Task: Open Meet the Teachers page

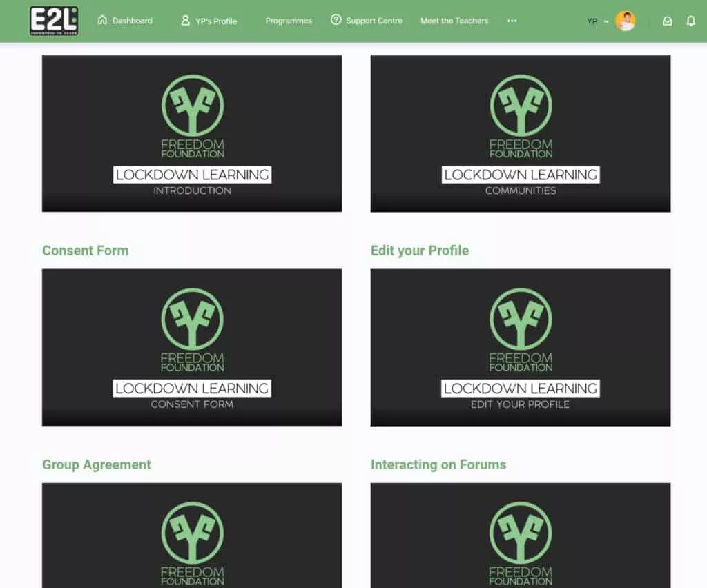Action: (454, 21)
